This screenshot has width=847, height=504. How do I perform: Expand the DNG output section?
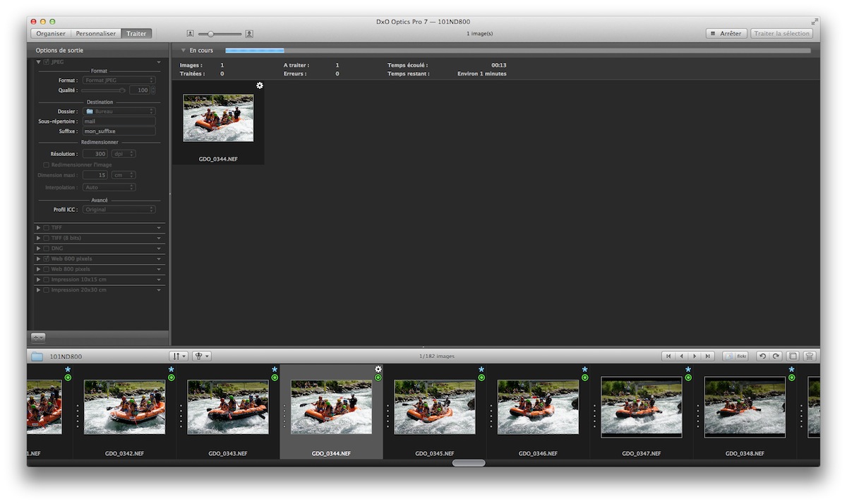click(x=38, y=248)
